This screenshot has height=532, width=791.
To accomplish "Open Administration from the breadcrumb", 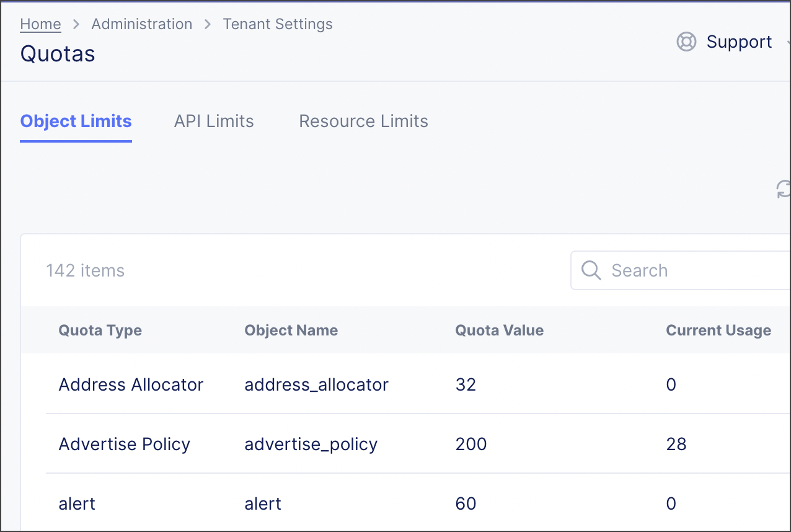I will (x=141, y=24).
